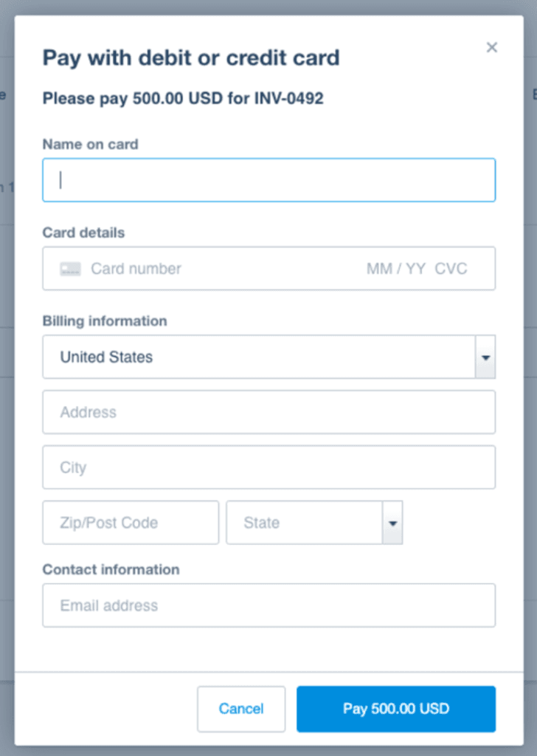Click the card icon in the card number field

70,269
